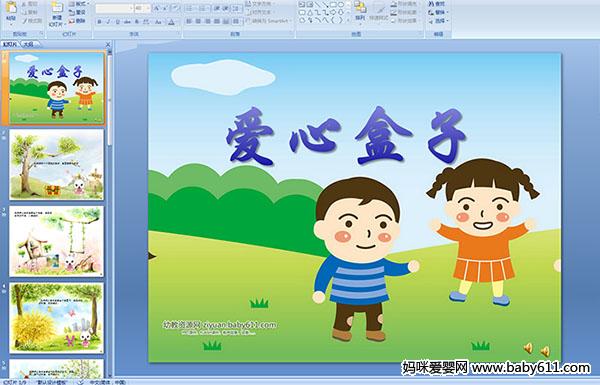
Task: Click the Reset slide button
Action: 77,12
